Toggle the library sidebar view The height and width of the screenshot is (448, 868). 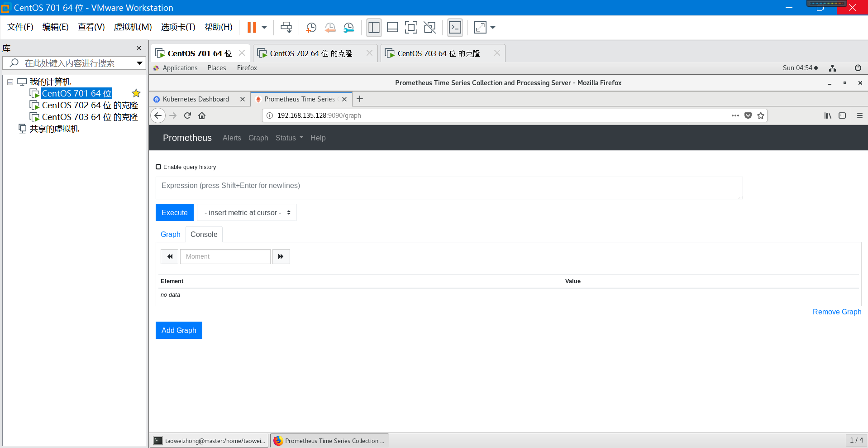click(374, 28)
